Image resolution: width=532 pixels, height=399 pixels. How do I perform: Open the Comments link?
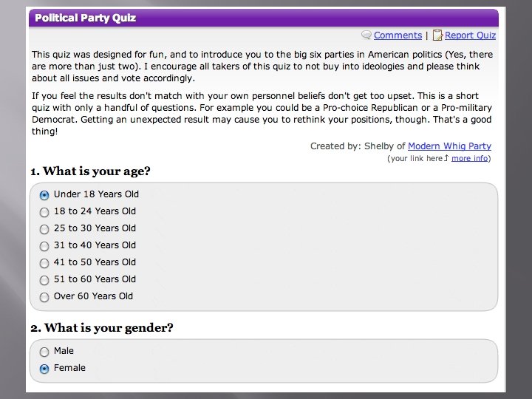[x=398, y=35]
